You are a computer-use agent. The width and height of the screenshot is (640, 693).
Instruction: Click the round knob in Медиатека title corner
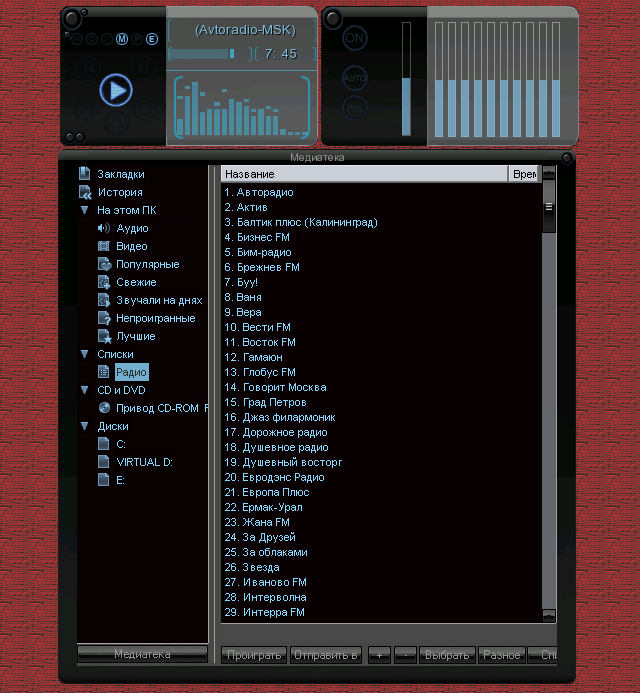click(x=567, y=158)
